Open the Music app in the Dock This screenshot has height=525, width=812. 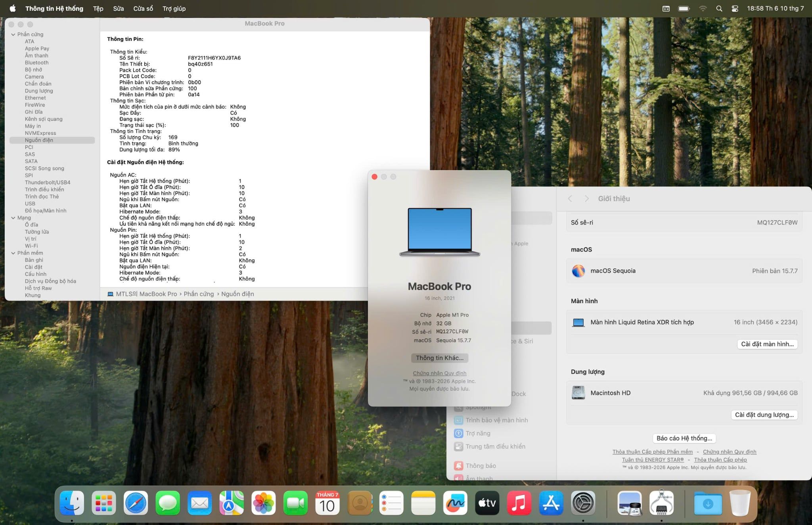[x=519, y=503]
